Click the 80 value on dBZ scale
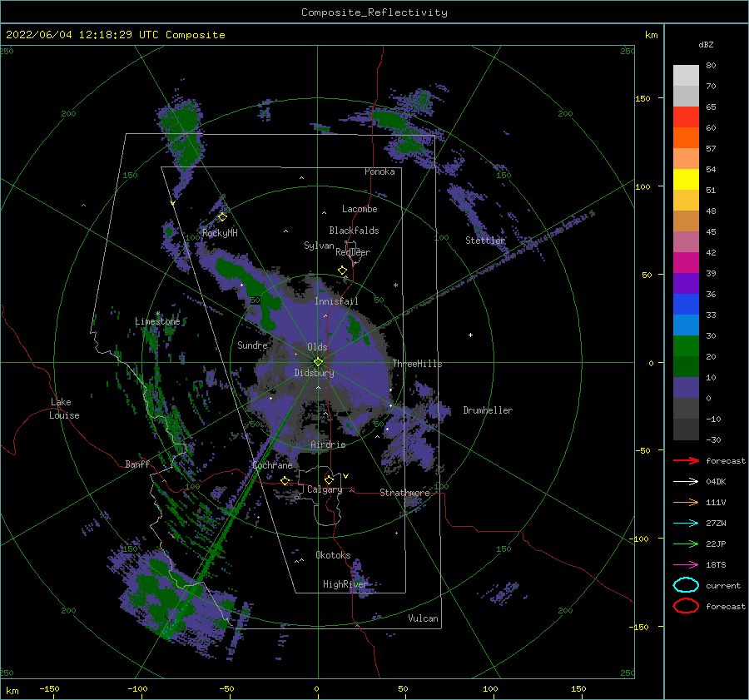Viewport: 749px width, 700px height. (711, 66)
